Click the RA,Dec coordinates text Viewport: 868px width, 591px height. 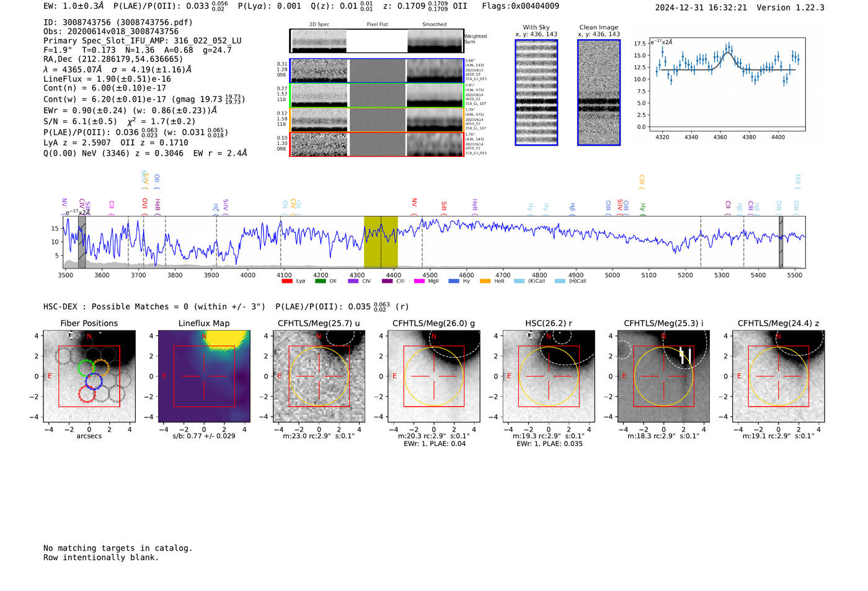113,60
